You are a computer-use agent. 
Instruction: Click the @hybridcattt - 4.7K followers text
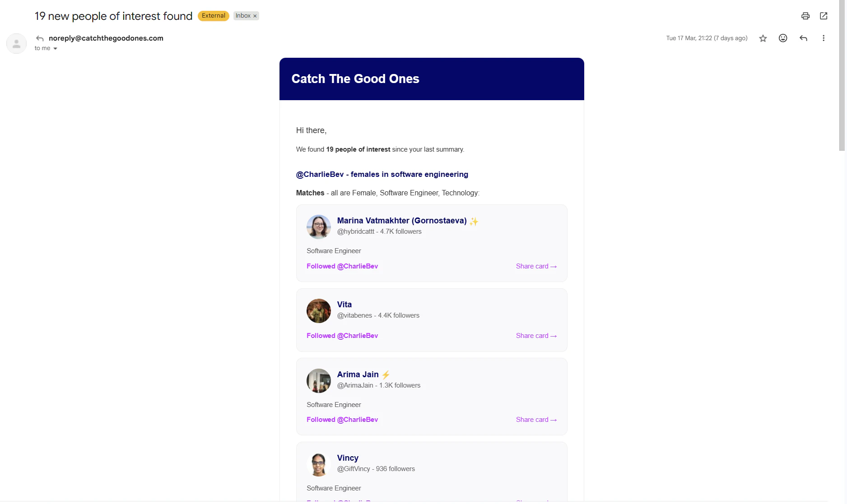tap(379, 231)
